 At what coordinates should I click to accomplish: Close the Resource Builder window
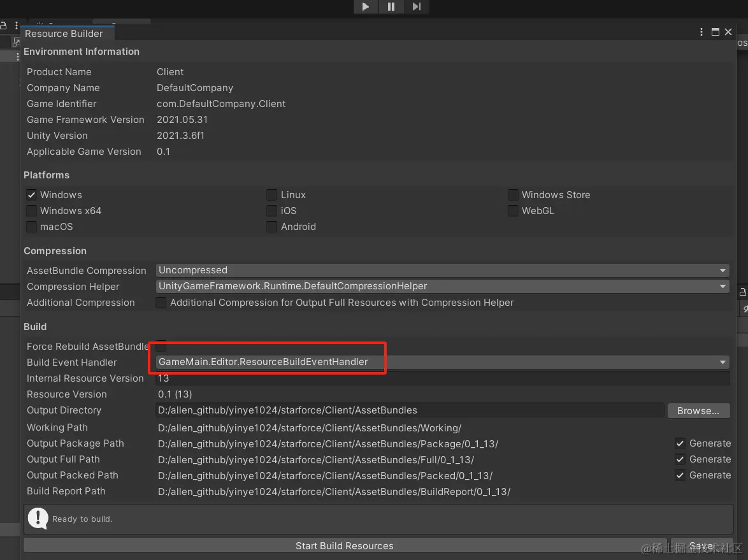[728, 32]
